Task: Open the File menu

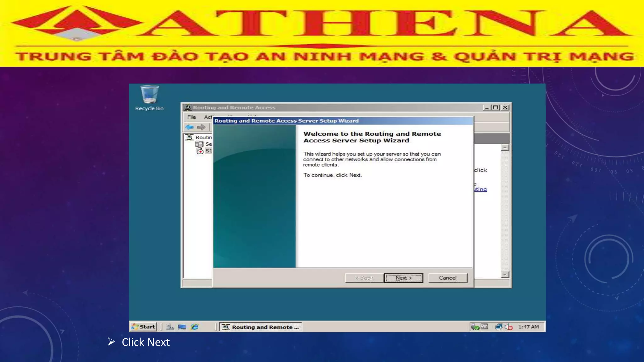Action: (191, 117)
